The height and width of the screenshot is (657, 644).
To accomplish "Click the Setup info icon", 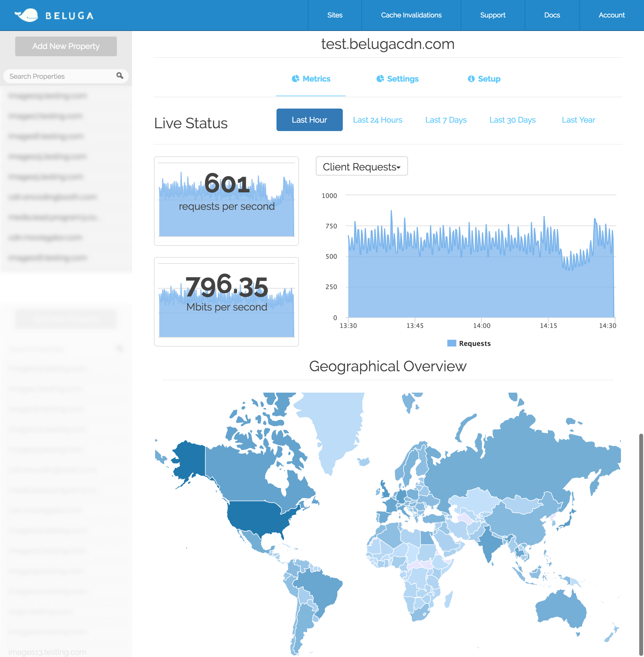I will 471,79.
